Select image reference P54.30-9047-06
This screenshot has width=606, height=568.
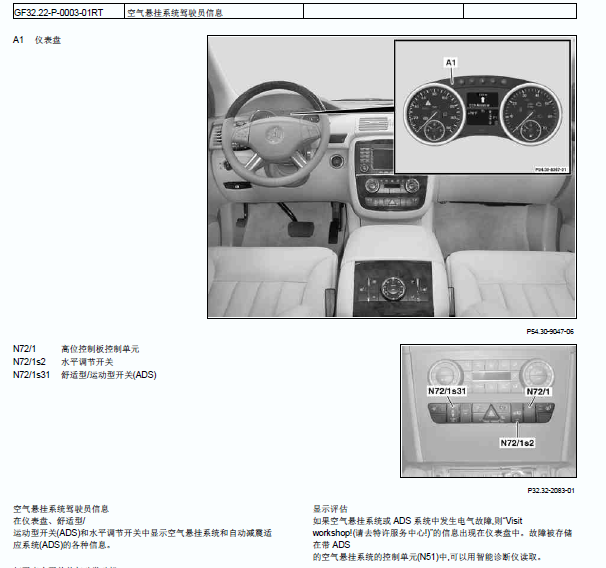click(x=550, y=332)
